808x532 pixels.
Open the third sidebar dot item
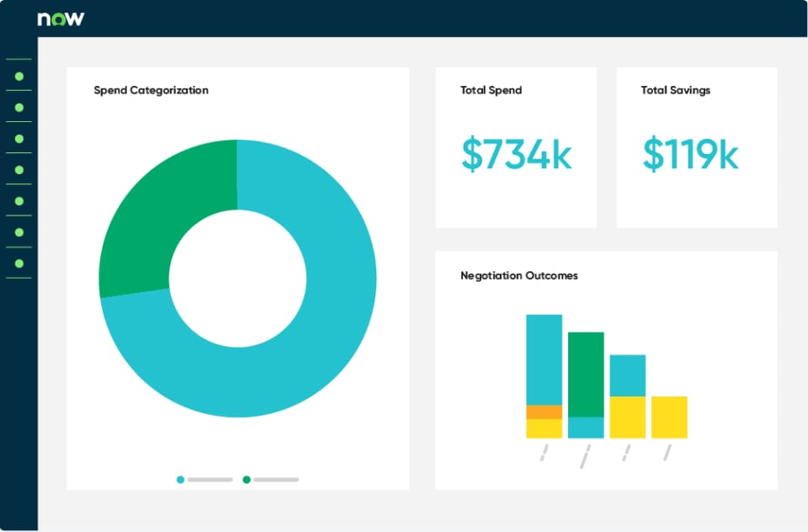[19, 139]
